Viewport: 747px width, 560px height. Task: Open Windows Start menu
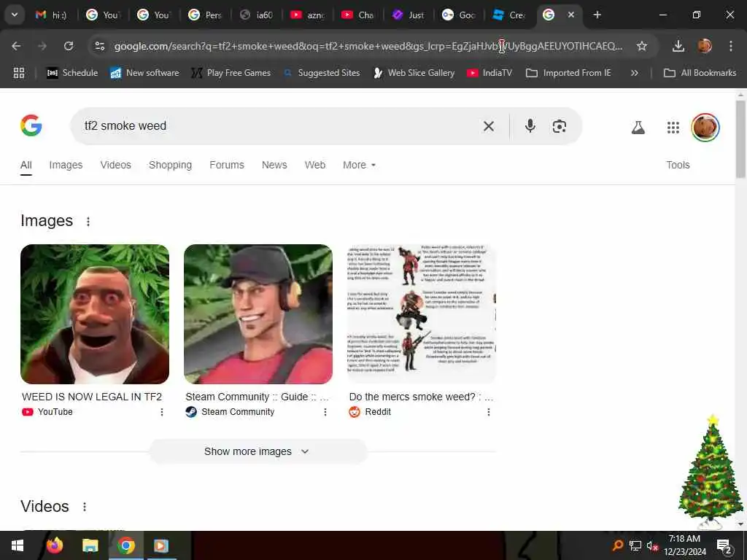[x=18, y=545]
